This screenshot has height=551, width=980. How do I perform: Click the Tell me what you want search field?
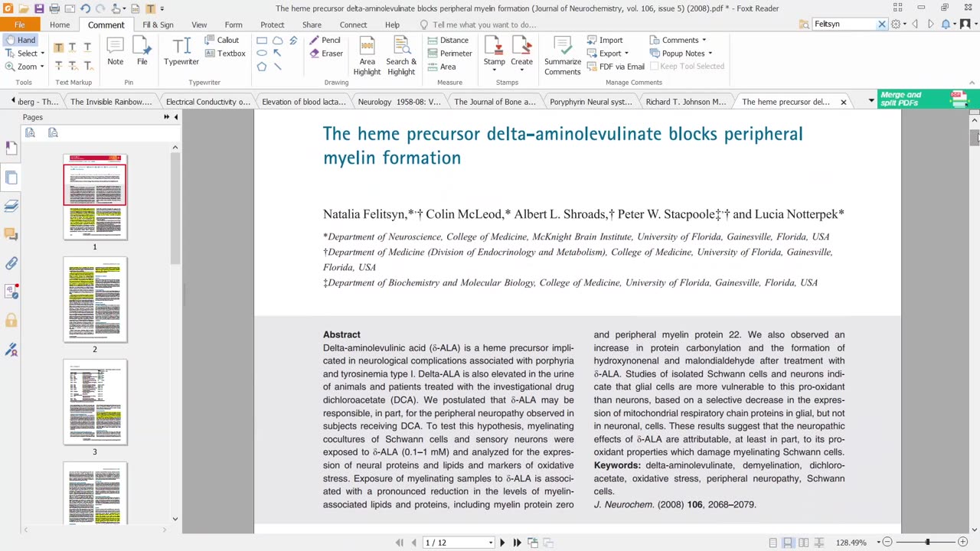point(484,24)
